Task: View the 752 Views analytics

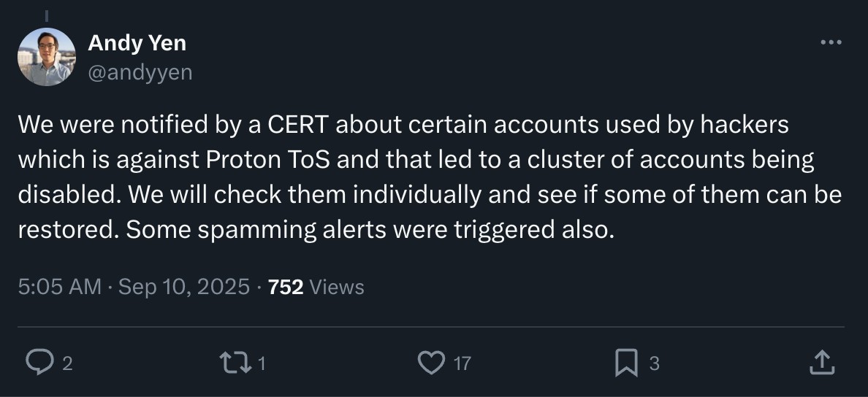Action: [x=316, y=287]
